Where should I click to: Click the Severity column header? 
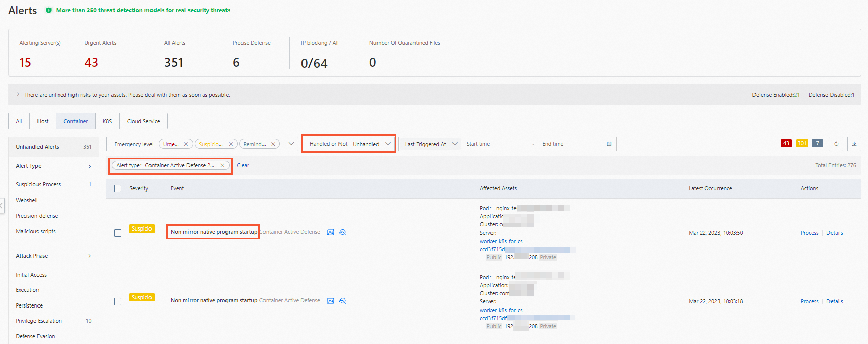pyautogui.click(x=139, y=188)
